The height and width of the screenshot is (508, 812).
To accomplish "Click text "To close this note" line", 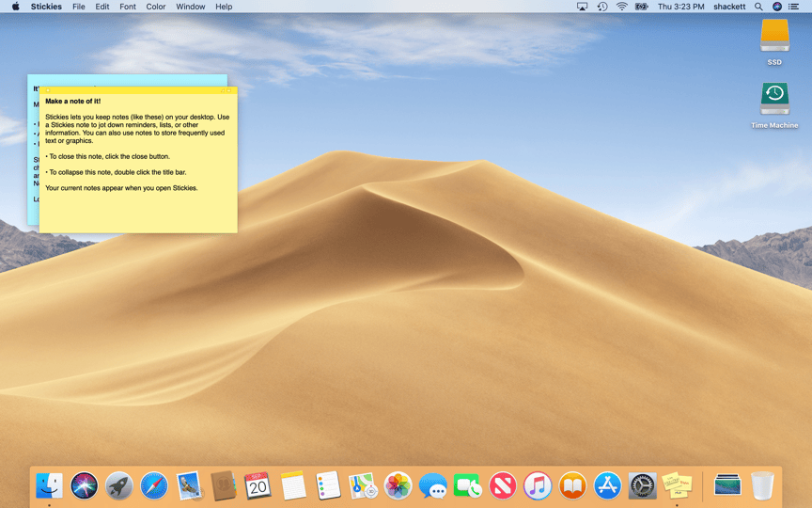I will click(x=107, y=156).
